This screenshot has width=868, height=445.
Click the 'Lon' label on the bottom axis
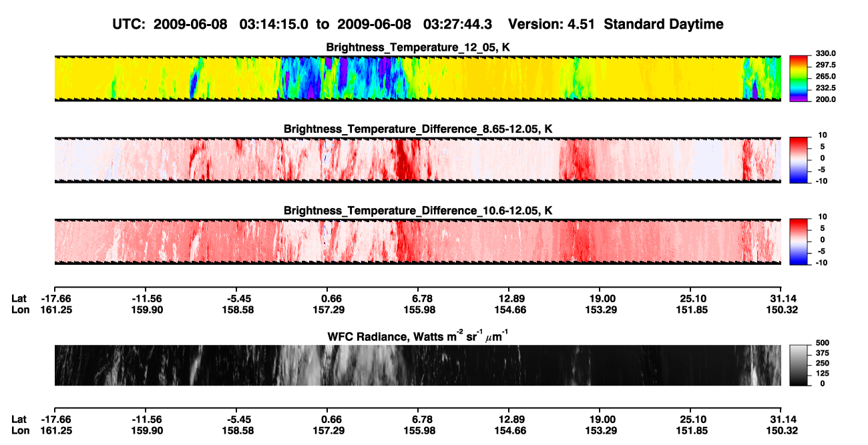(x=20, y=431)
